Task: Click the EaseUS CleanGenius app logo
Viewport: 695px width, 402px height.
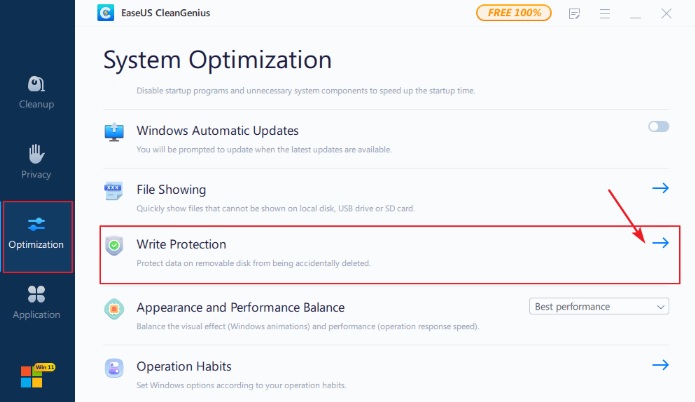Action: [x=106, y=14]
